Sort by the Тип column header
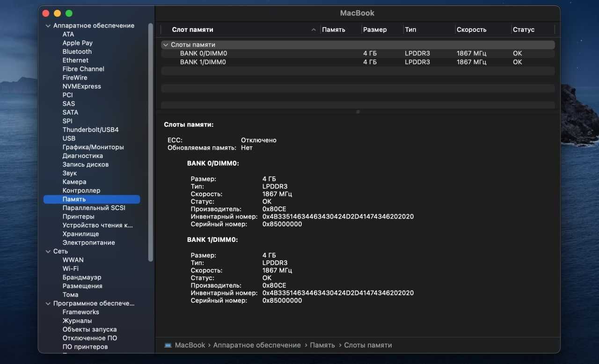Viewport: 599px width, 364px height. (x=410, y=29)
